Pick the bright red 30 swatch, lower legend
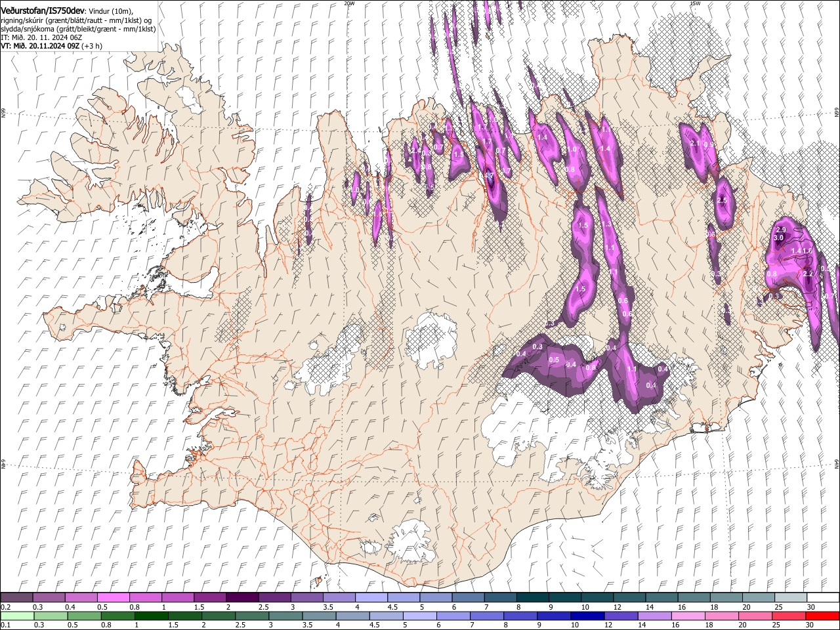Viewport: 840px width, 630px height. pyautogui.click(x=823, y=615)
